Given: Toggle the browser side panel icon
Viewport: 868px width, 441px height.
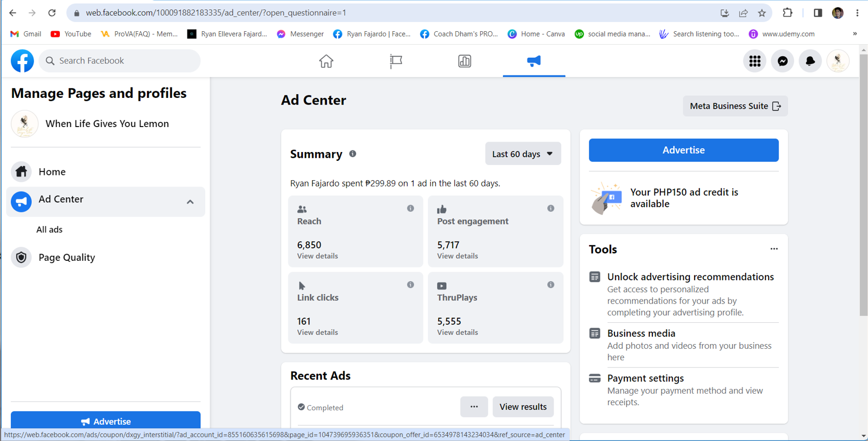Looking at the screenshot, I should [x=817, y=12].
